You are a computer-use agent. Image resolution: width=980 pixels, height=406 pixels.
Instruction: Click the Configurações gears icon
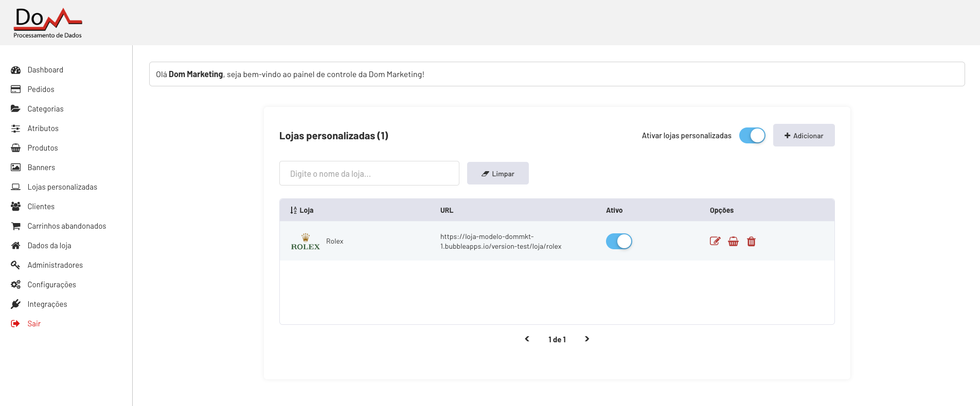click(x=16, y=285)
